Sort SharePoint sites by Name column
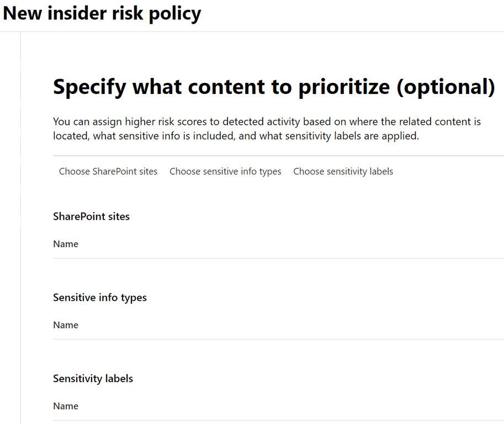 click(66, 244)
